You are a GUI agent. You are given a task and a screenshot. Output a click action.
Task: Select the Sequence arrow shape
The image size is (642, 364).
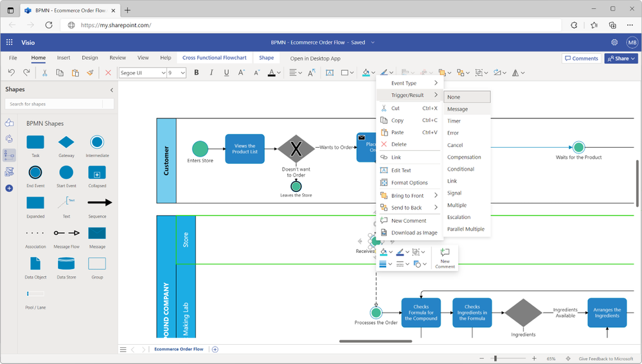100,202
